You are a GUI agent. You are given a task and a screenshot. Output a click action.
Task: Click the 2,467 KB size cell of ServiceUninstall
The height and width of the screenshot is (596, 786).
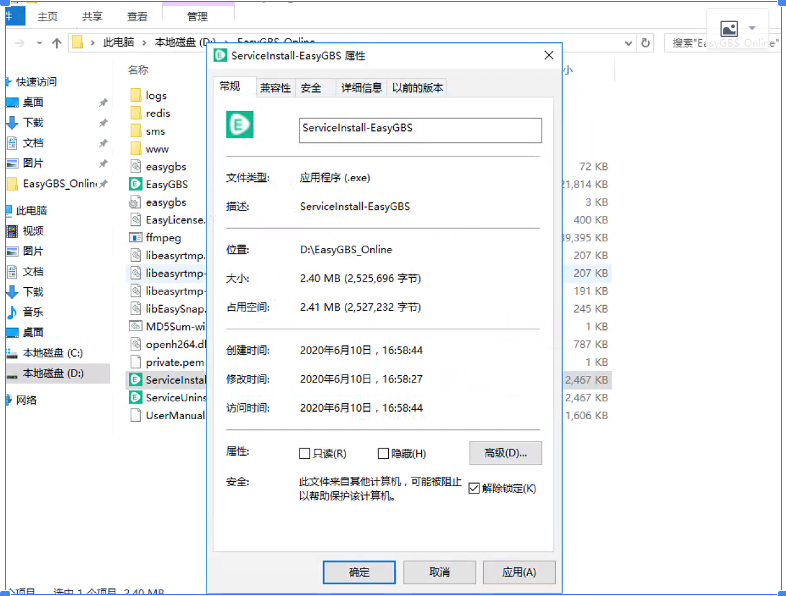[586, 398]
